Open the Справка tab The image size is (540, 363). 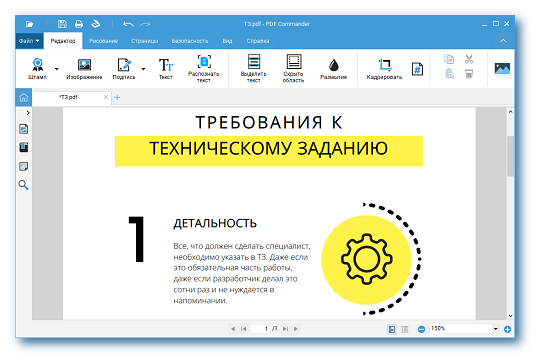click(258, 41)
